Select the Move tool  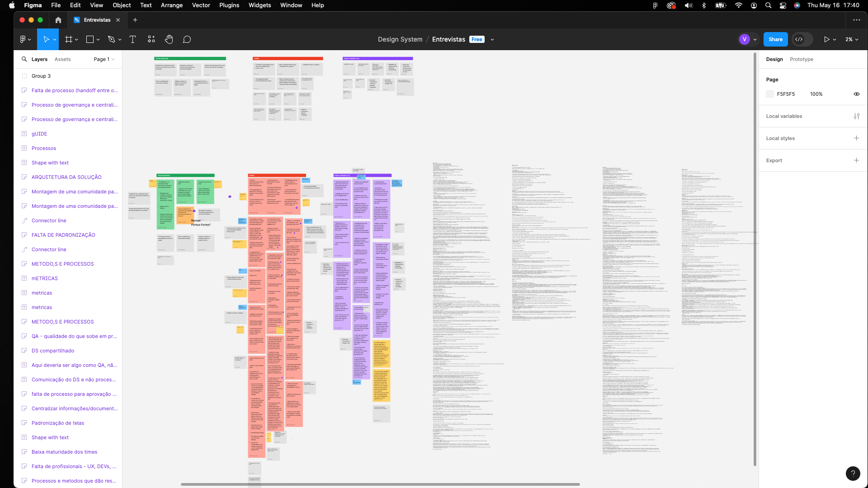coord(46,40)
